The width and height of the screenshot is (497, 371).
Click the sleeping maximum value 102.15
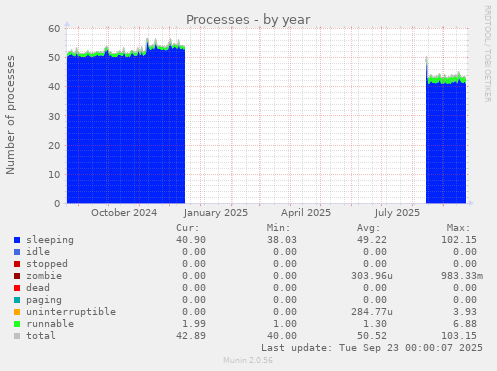pos(459,240)
